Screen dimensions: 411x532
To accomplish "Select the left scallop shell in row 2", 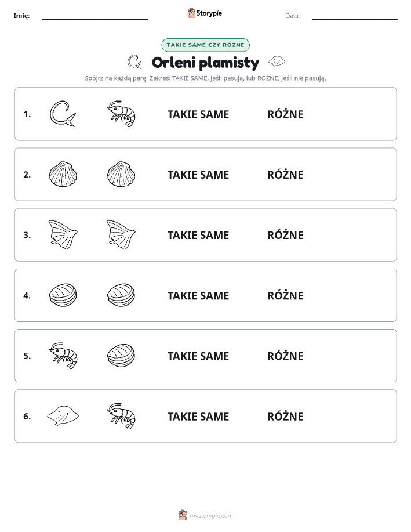I will pyautogui.click(x=63, y=174).
